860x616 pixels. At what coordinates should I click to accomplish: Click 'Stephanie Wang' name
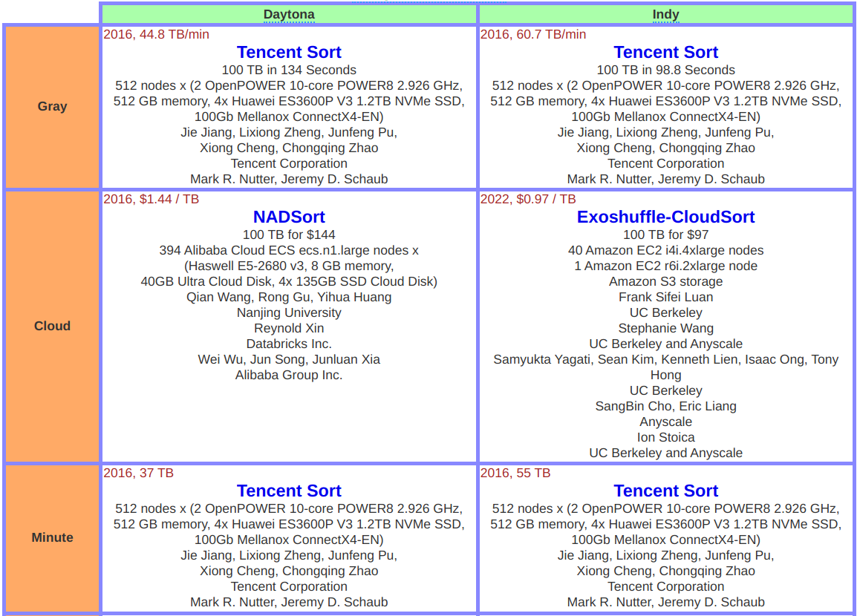[665, 328]
